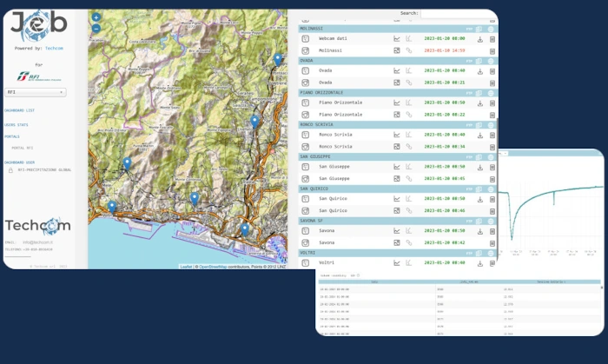Click the SAN GIUSEPPE group header label

click(x=315, y=156)
